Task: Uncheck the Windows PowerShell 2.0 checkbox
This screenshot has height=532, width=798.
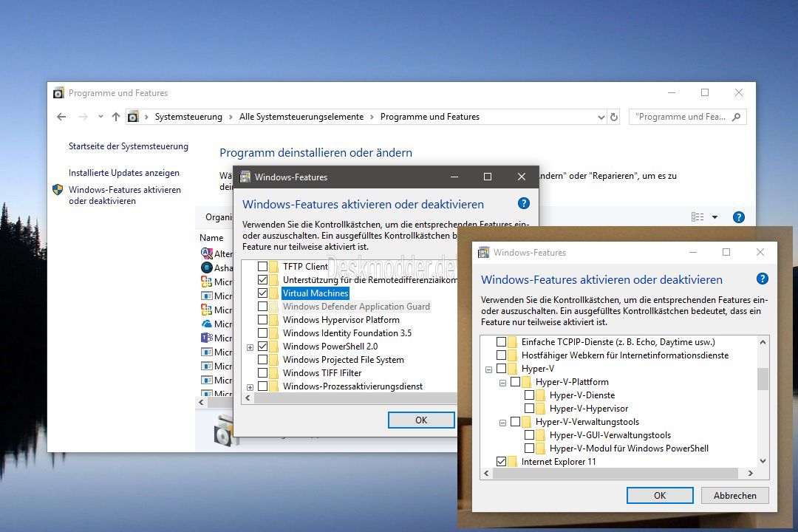Action: click(262, 347)
